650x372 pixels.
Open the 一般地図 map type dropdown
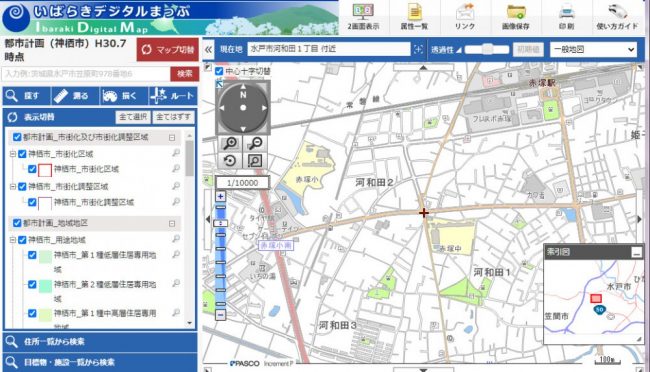594,49
